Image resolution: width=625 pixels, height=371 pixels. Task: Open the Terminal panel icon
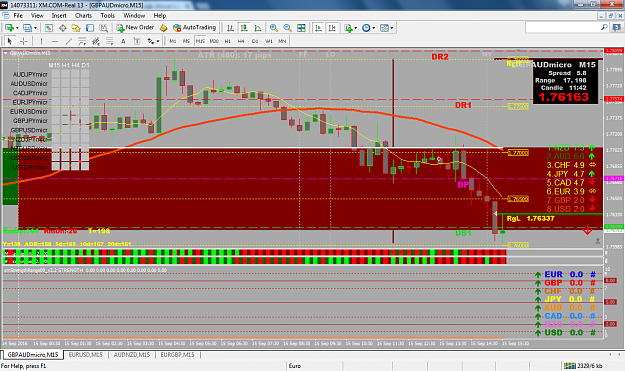click(x=90, y=28)
